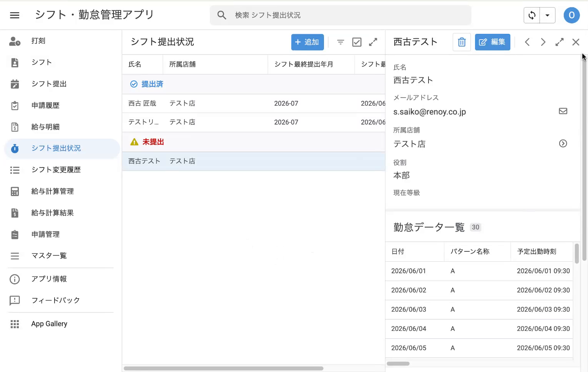Click the フィードバック speech bubble icon
The image size is (588, 372).
click(15, 301)
